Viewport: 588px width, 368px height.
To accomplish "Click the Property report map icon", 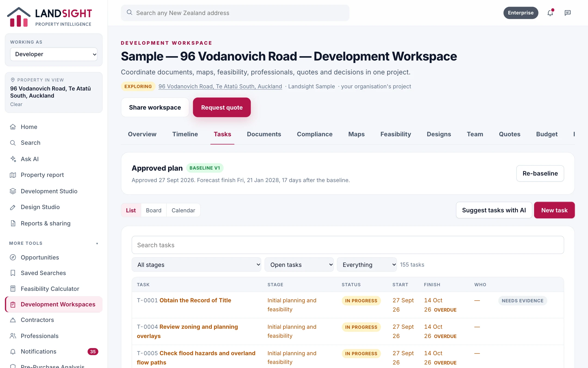I will (13, 175).
